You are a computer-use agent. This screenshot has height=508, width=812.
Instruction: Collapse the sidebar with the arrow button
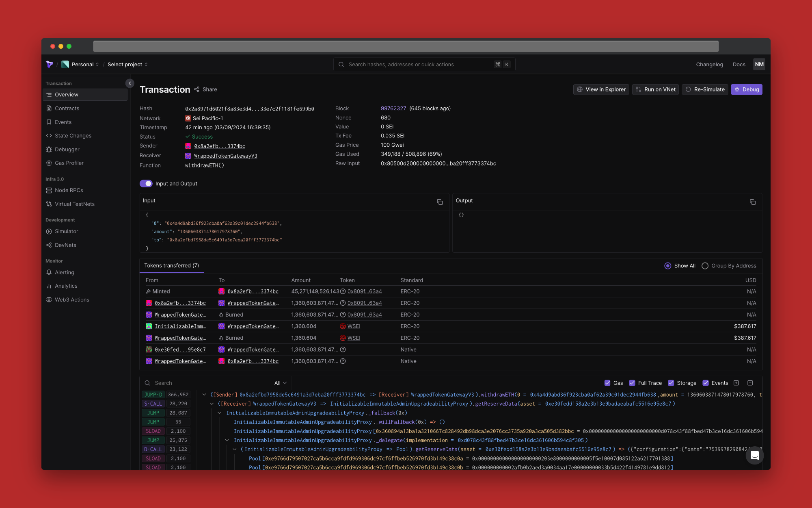130,83
